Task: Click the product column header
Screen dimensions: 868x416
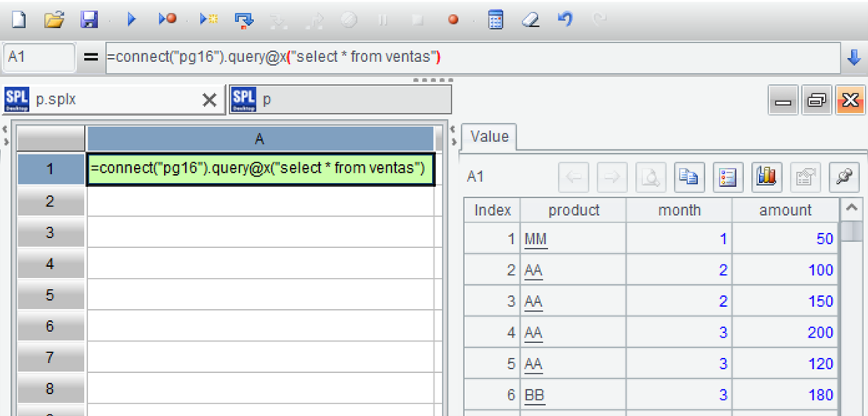Action: (x=573, y=210)
